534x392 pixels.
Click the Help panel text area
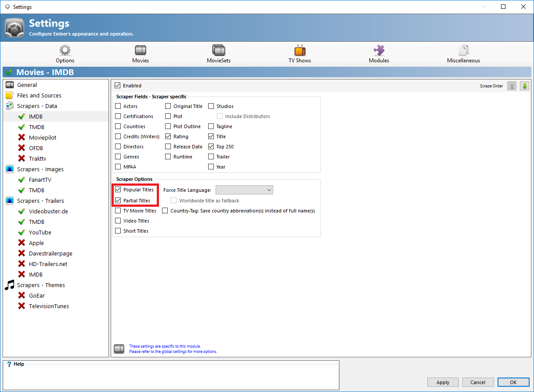coord(171,378)
